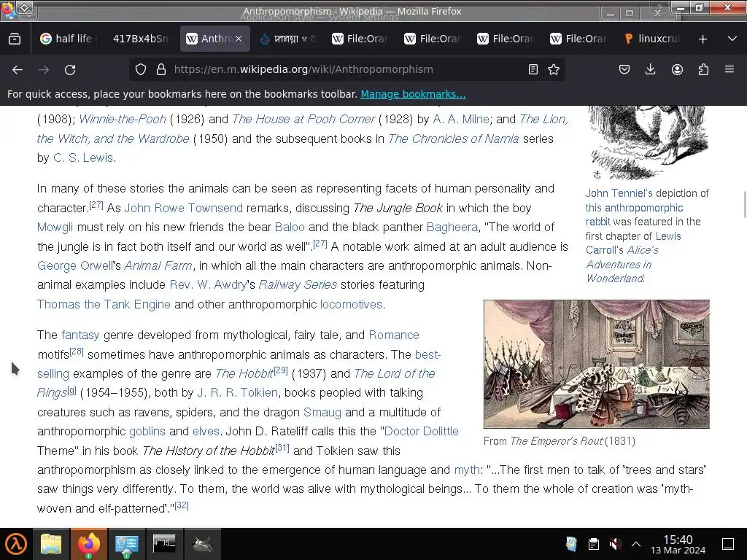Viewport: 747px width, 560px height.
Task: Open the Smaug link
Action: tap(322, 413)
